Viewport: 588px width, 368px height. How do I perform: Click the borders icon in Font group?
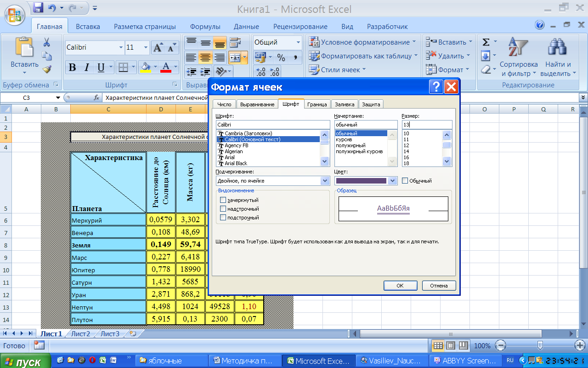(123, 68)
